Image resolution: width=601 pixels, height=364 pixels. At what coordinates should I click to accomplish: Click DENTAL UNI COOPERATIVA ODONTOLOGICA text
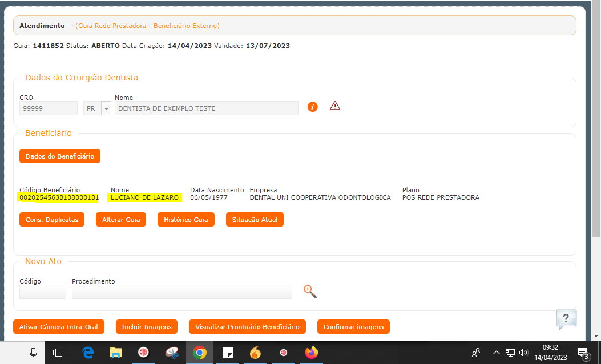(320, 197)
